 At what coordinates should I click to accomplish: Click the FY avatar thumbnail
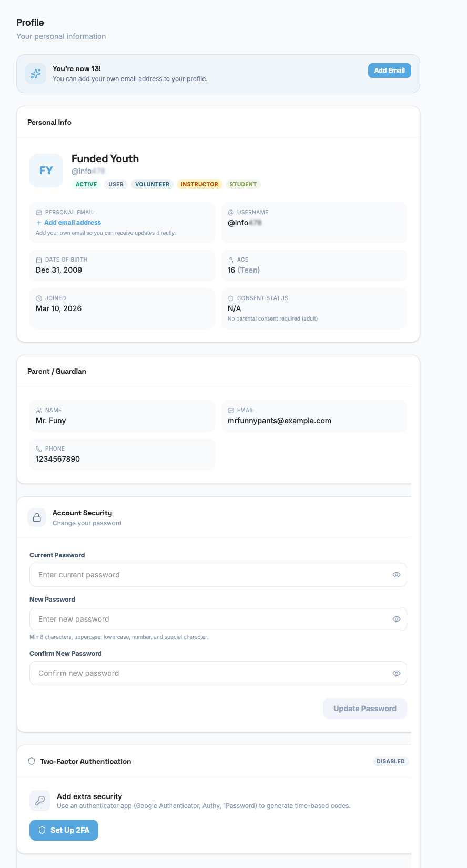[46, 170]
